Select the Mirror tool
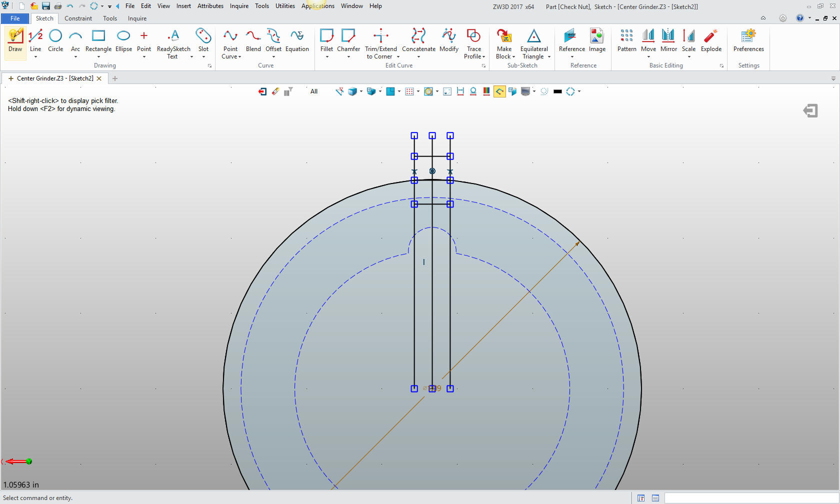The height and width of the screenshot is (504, 840). [668, 40]
